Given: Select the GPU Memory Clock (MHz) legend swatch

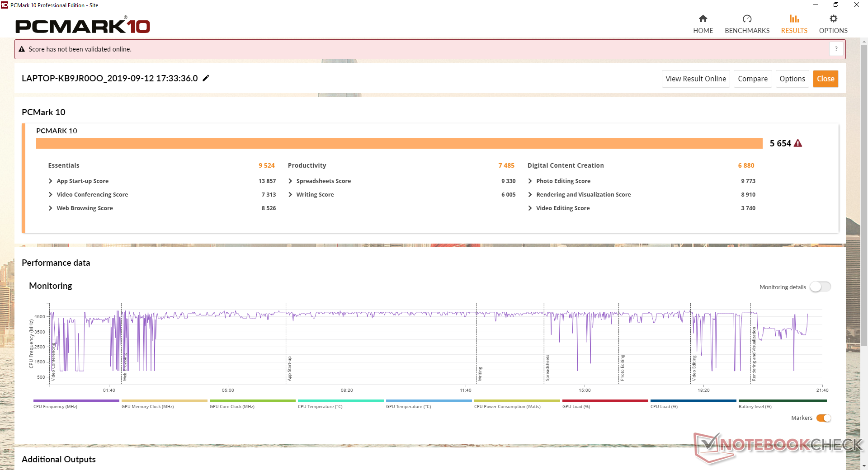Looking at the screenshot, I should [x=165, y=400].
